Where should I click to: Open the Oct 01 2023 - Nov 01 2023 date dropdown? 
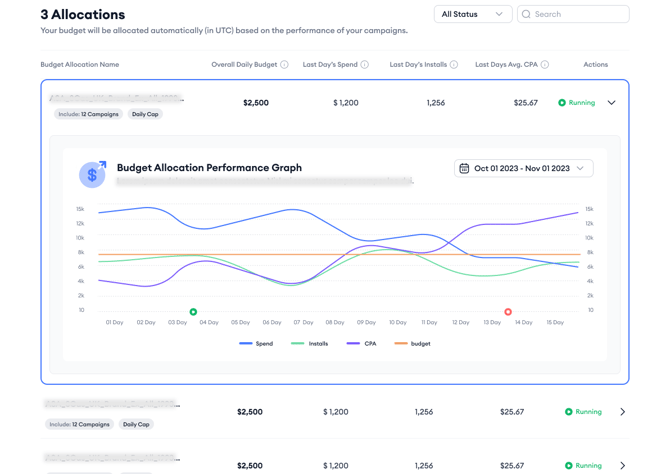tap(523, 169)
